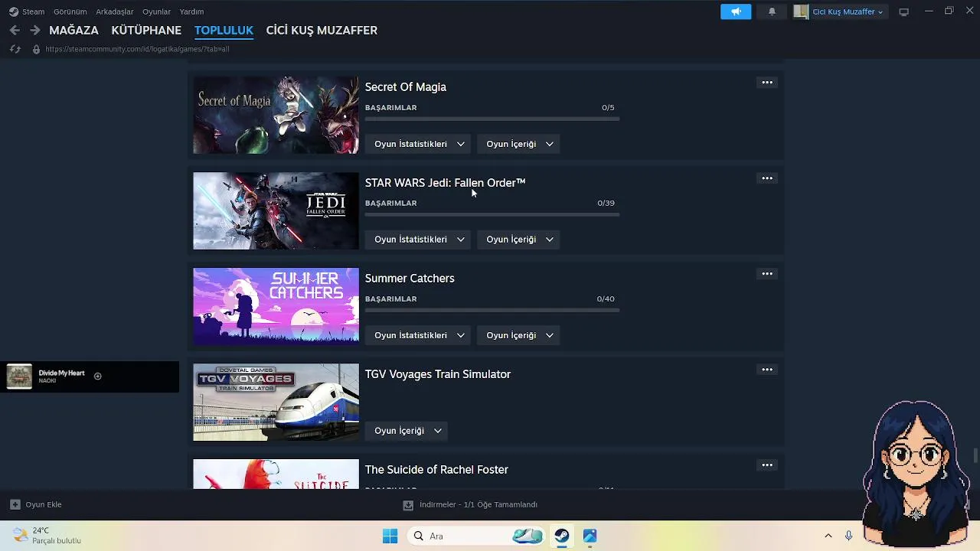
Task: Open the Cici Kuş Muzaffer account dropdown
Action: 848,11
